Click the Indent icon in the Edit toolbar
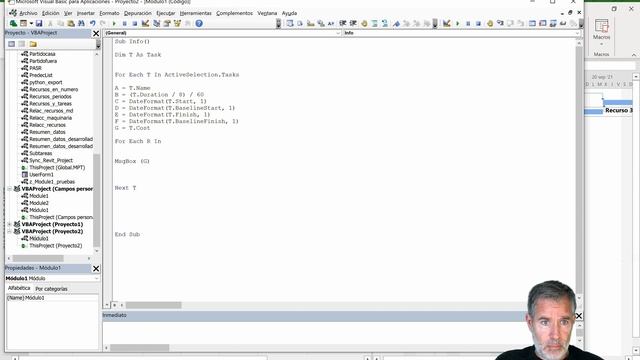This screenshot has width=640, height=360. click(x=343, y=23)
